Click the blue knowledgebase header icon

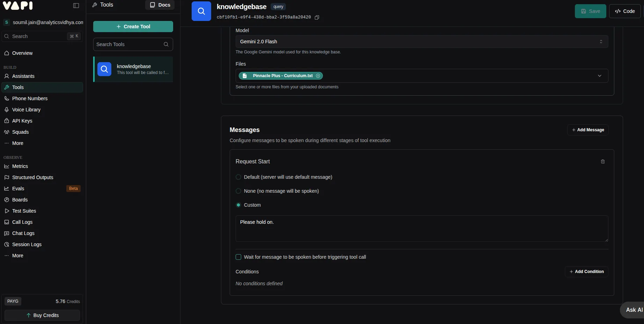tap(201, 11)
